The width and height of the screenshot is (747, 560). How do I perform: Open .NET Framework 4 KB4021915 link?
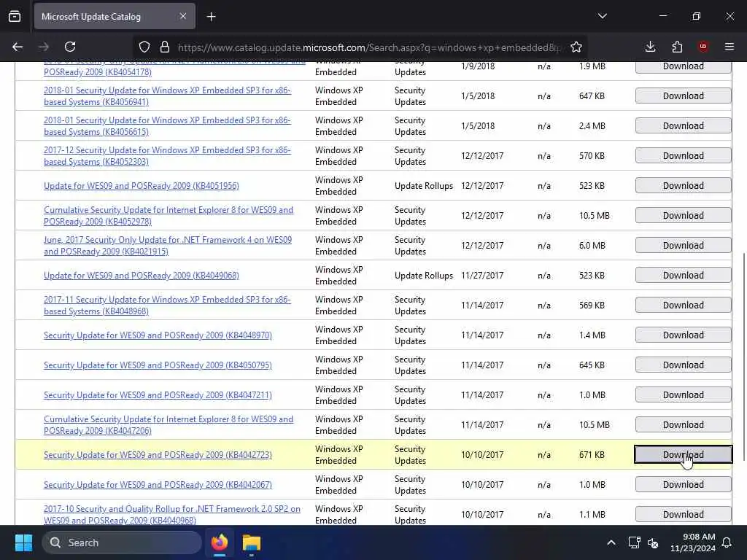coord(168,245)
